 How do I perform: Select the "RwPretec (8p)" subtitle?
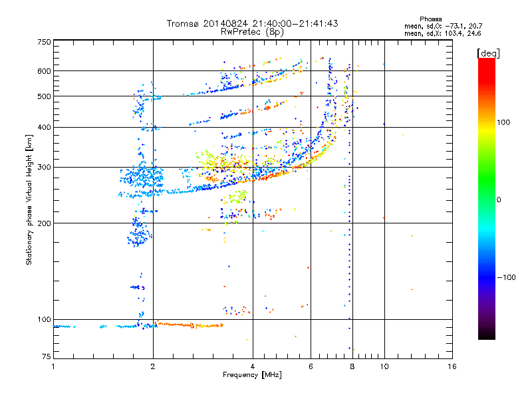[x=252, y=32]
